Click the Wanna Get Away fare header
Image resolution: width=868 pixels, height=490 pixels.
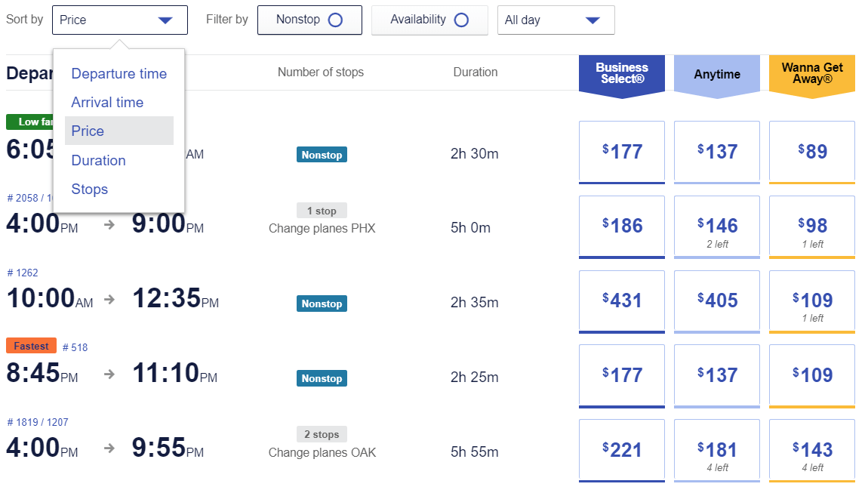click(x=811, y=73)
